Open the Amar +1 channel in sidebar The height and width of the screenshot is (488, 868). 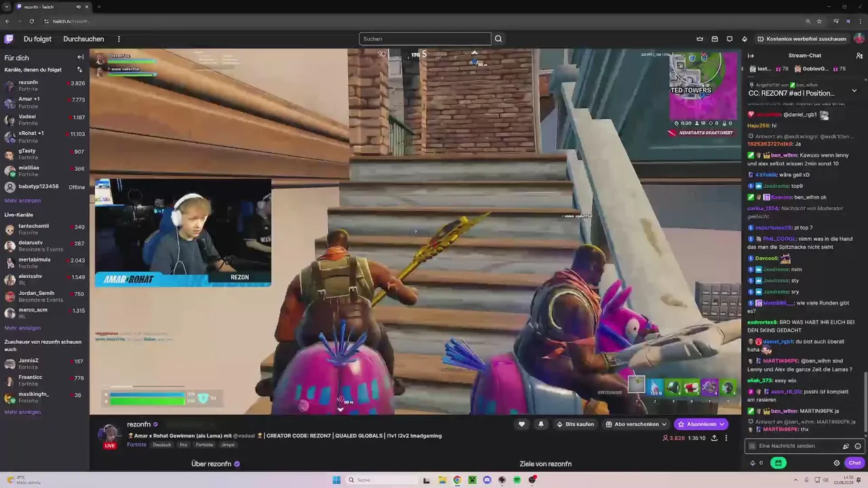pyautogui.click(x=45, y=102)
